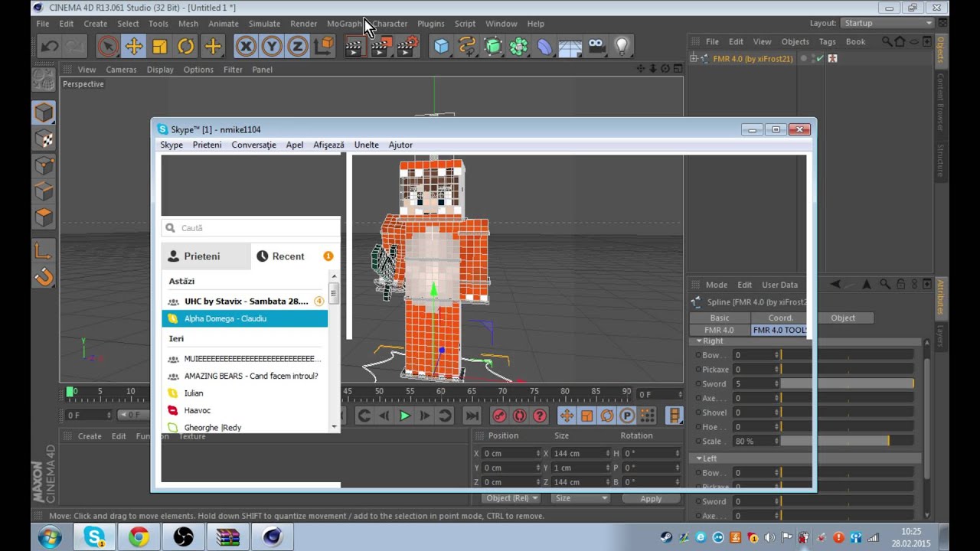
Task: Adjust the Right Sword slider
Action: click(847, 383)
